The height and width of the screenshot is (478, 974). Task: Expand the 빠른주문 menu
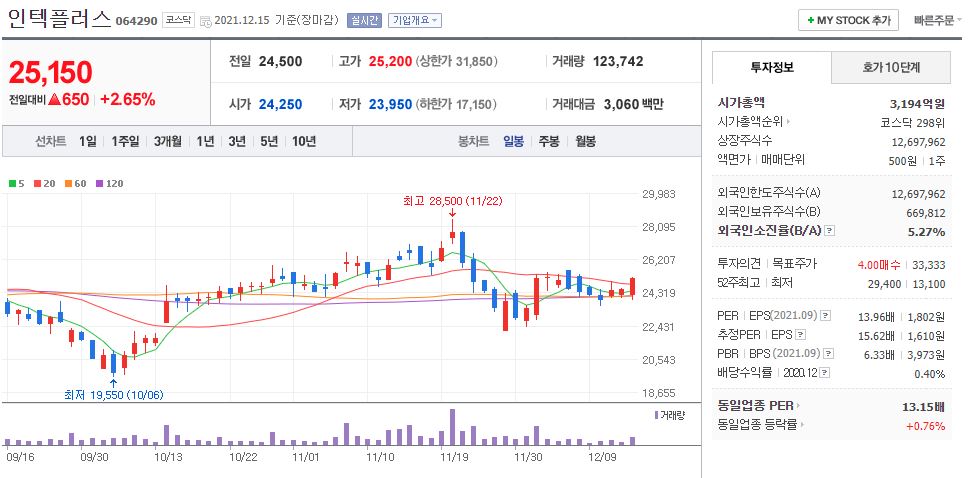click(937, 20)
